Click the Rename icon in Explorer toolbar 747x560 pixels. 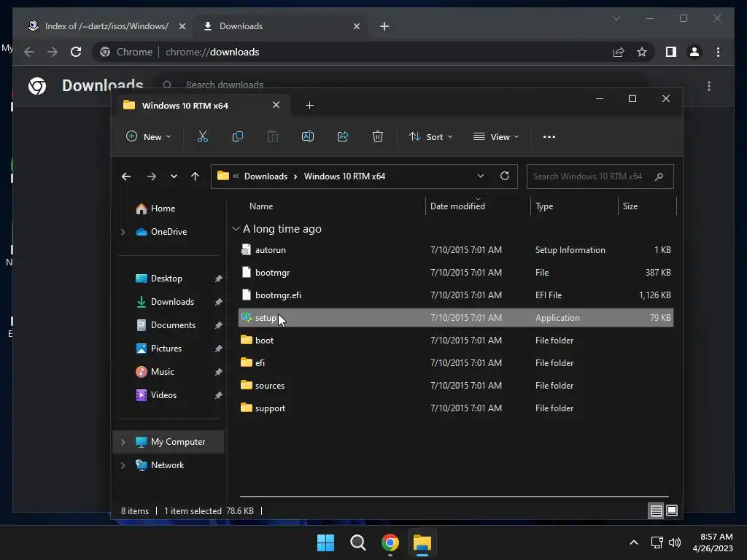(x=308, y=136)
